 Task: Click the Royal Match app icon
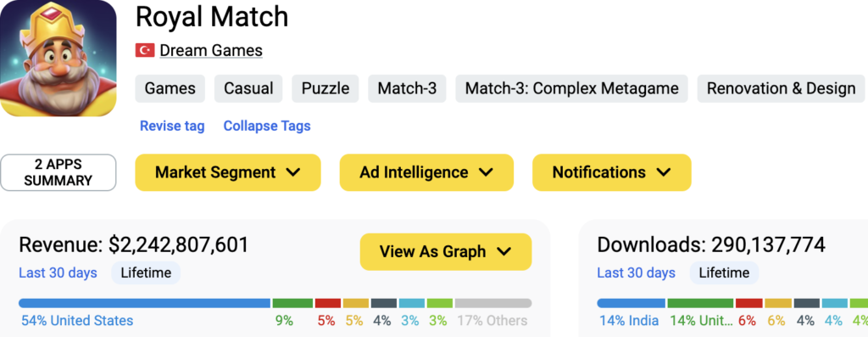58,58
